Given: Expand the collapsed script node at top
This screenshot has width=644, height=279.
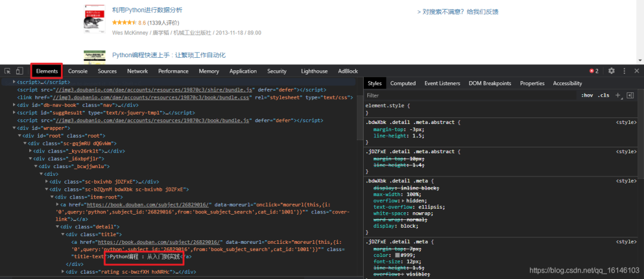Looking at the screenshot, I should click(14, 82).
